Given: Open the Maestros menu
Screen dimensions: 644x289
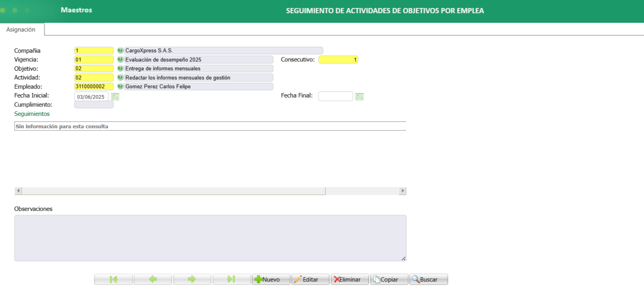Looking at the screenshot, I should (76, 10).
